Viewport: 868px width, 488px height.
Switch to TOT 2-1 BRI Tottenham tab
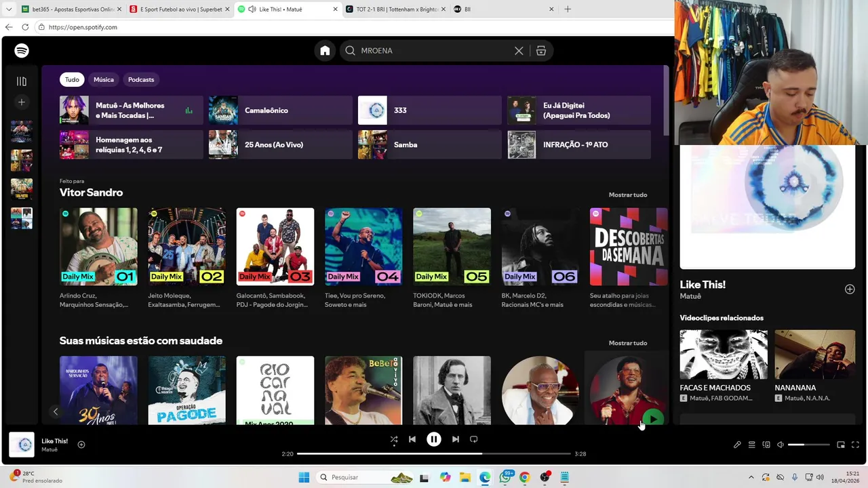coord(397,9)
